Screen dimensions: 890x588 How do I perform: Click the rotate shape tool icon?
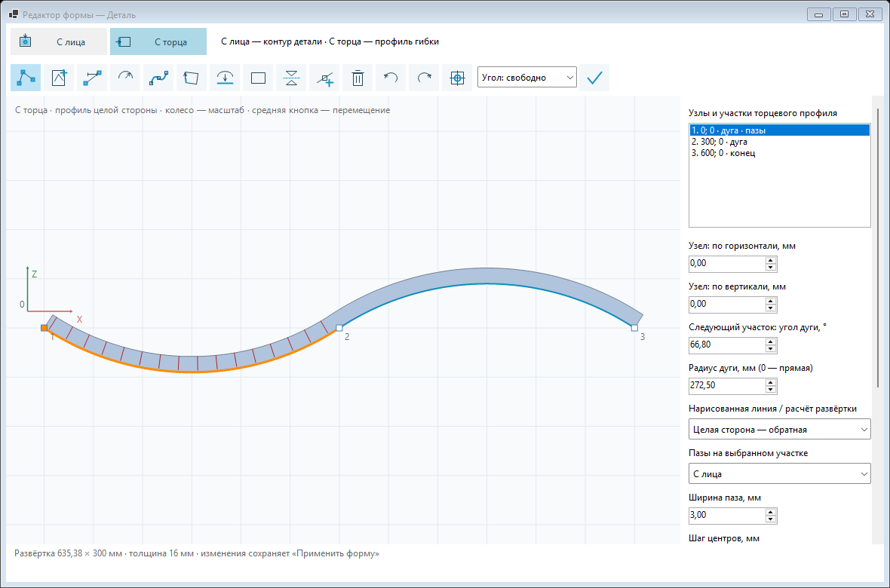point(192,78)
